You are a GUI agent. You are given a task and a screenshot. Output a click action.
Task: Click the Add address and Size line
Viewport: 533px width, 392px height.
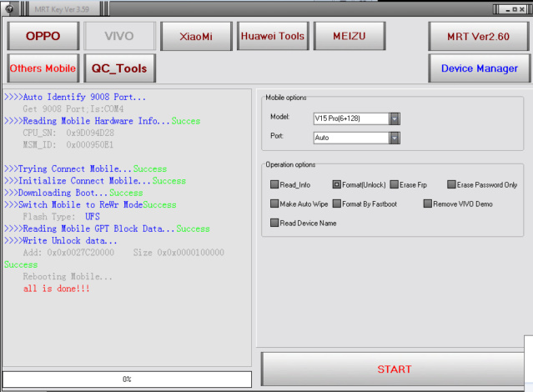pyautogui.click(x=123, y=253)
